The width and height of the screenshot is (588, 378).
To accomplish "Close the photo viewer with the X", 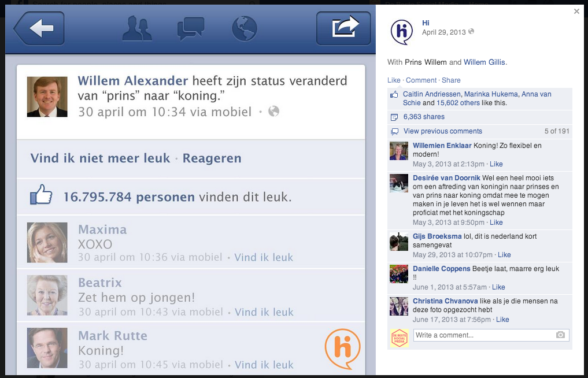I will (x=576, y=12).
